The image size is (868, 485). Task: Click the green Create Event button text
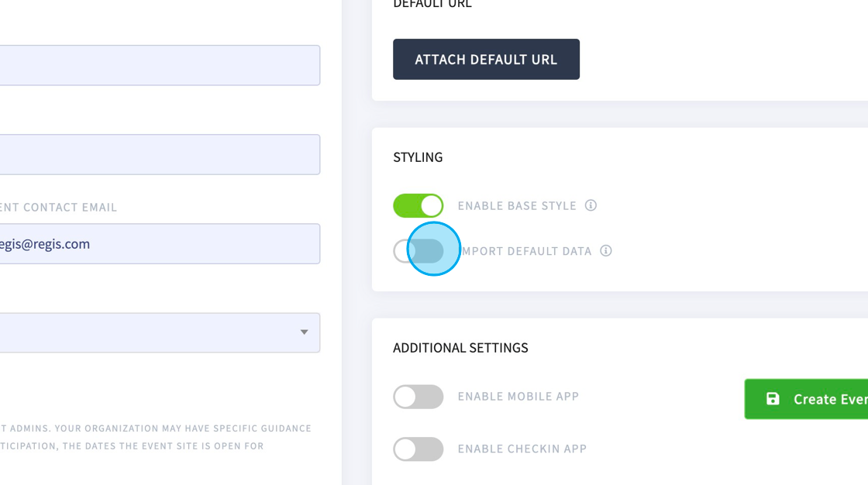(x=830, y=399)
